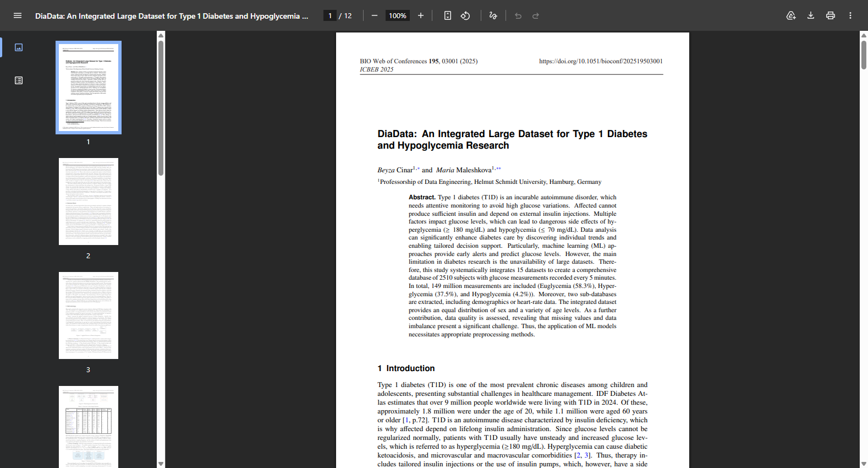Viewport: 868px width, 468px height.
Task: Follow citation reference 1 link
Action: tap(407, 420)
